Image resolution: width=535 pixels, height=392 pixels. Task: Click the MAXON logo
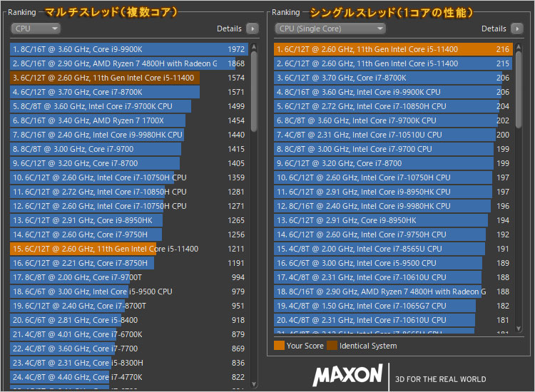347,376
